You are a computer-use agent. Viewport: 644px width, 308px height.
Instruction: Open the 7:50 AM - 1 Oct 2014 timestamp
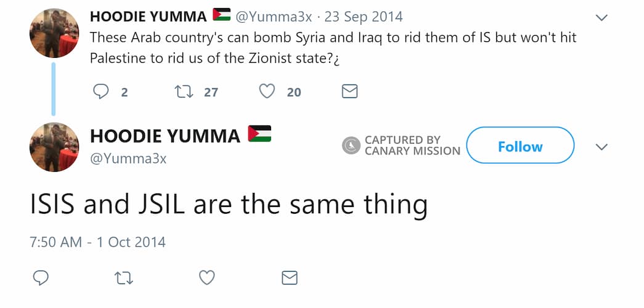[x=97, y=241]
